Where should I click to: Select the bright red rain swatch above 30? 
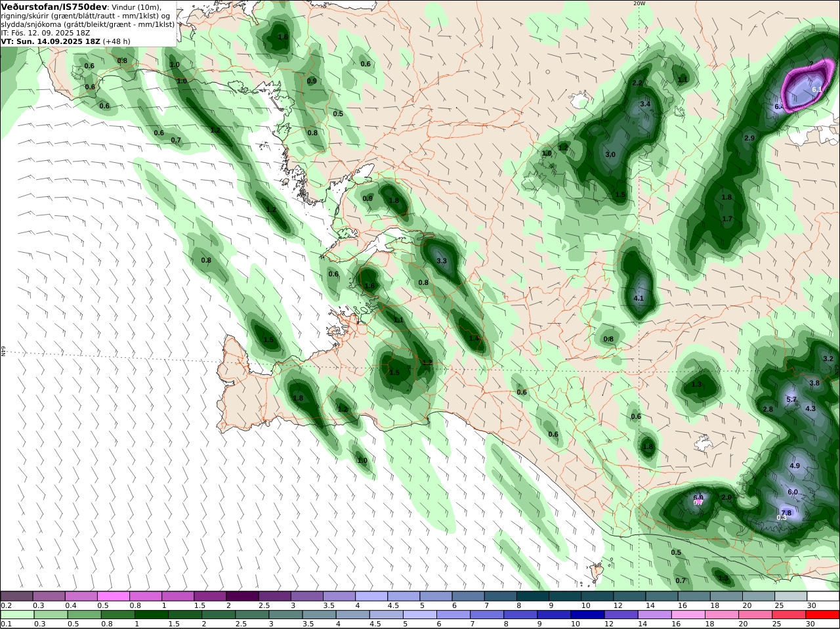824,615
